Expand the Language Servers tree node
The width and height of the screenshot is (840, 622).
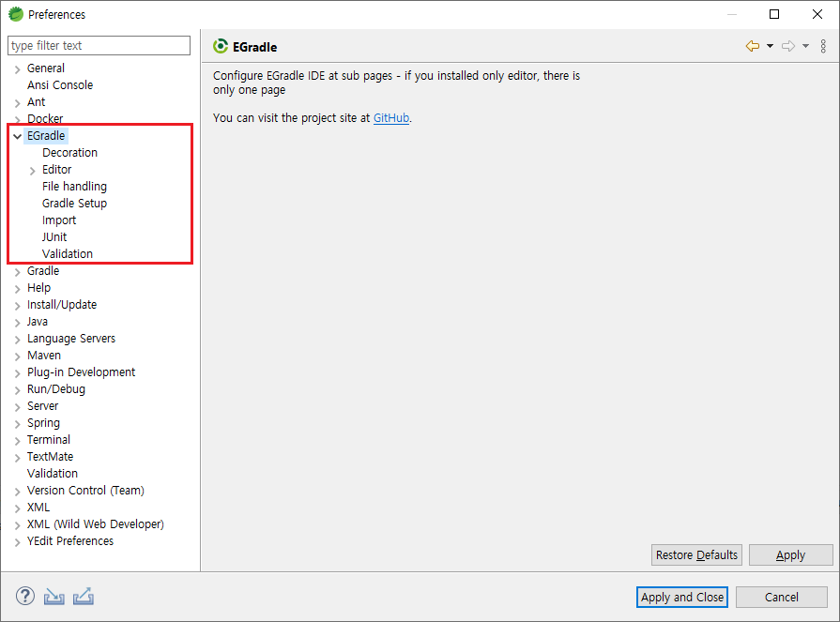[x=17, y=339]
